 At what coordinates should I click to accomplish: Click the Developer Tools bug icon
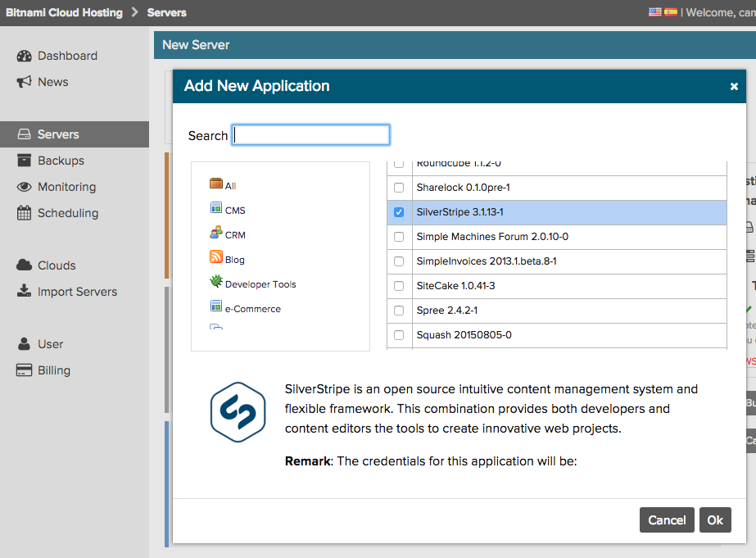(216, 281)
